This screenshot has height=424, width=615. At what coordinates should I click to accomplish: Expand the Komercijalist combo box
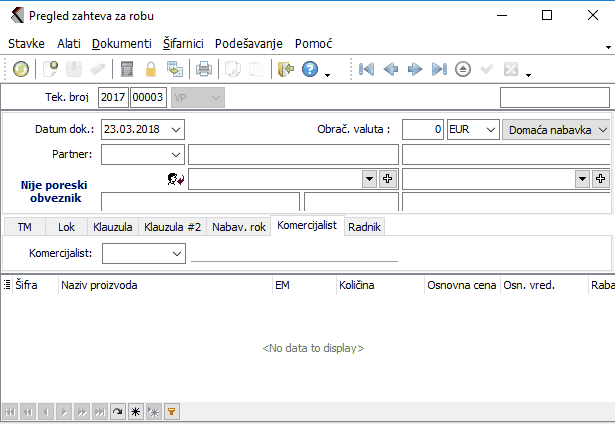click(x=176, y=254)
